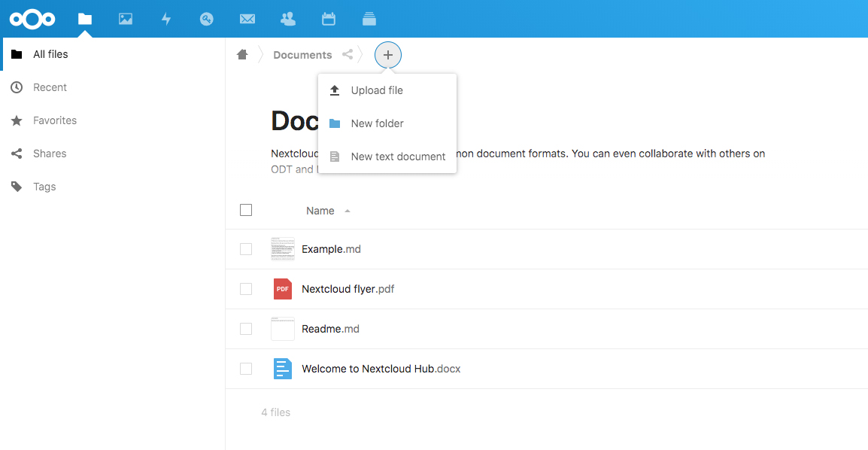This screenshot has width=868, height=450.
Task: Tick the checkbox for Example.md
Action: (x=246, y=249)
